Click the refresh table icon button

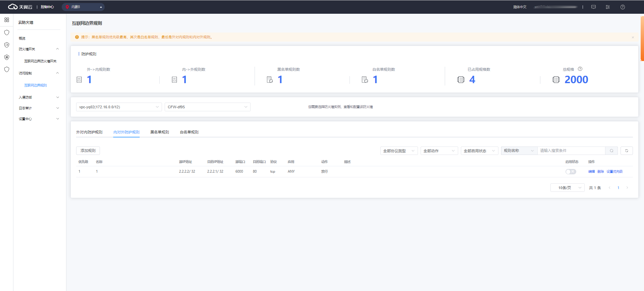point(627,151)
